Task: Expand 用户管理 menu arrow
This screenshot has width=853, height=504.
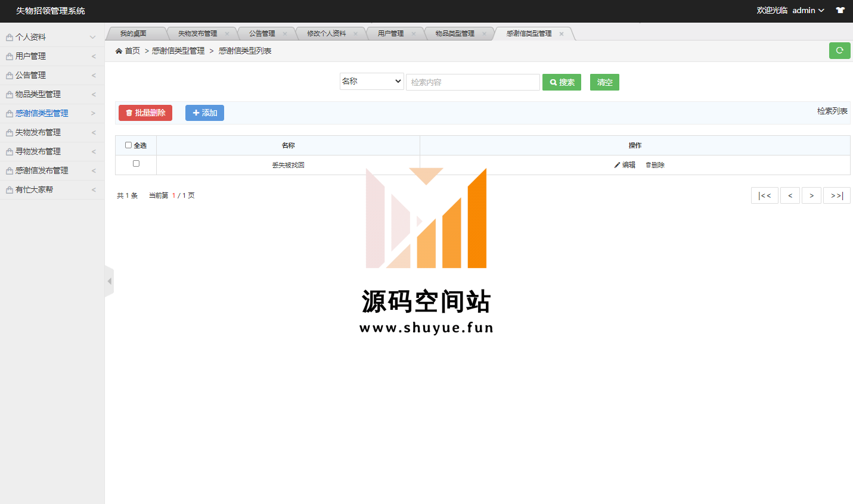Action: (x=94, y=57)
